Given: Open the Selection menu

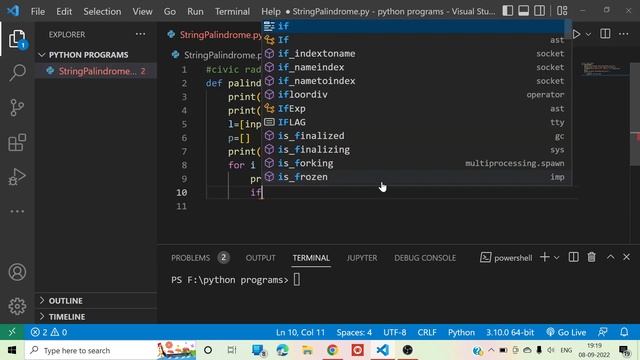Looking at the screenshot, I should click(x=102, y=11).
